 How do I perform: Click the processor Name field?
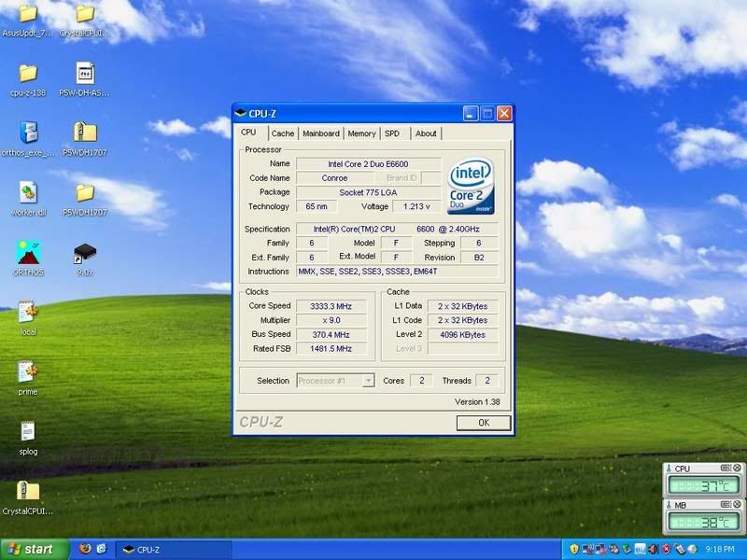[368, 164]
